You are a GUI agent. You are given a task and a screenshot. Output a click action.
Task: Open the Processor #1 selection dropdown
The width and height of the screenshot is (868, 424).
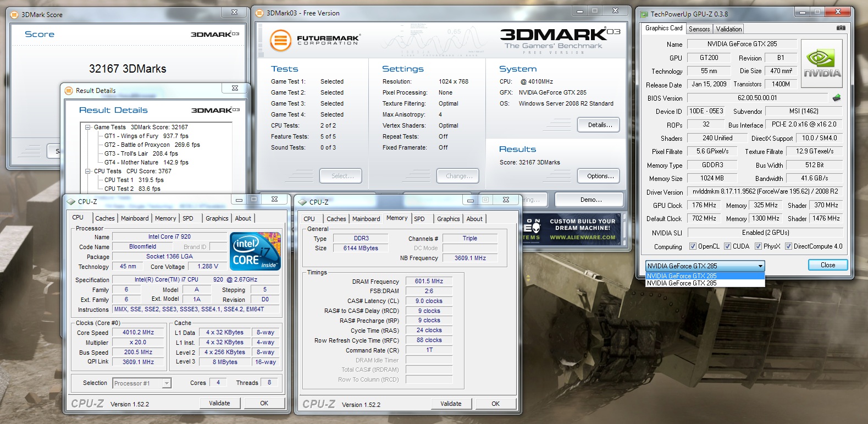click(142, 383)
